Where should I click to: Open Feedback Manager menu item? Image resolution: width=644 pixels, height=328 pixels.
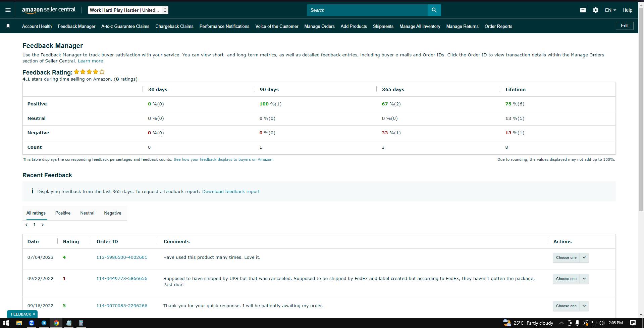click(x=76, y=26)
